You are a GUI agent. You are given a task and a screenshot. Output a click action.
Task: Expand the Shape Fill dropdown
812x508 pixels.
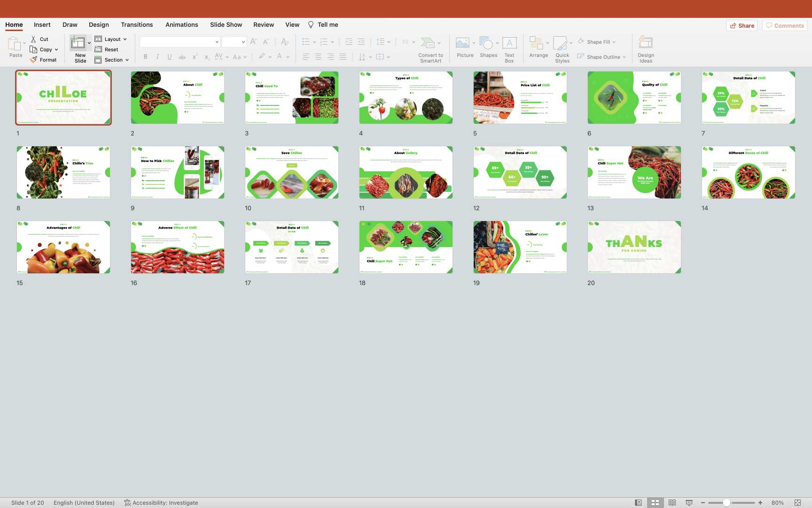coord(614,42)
